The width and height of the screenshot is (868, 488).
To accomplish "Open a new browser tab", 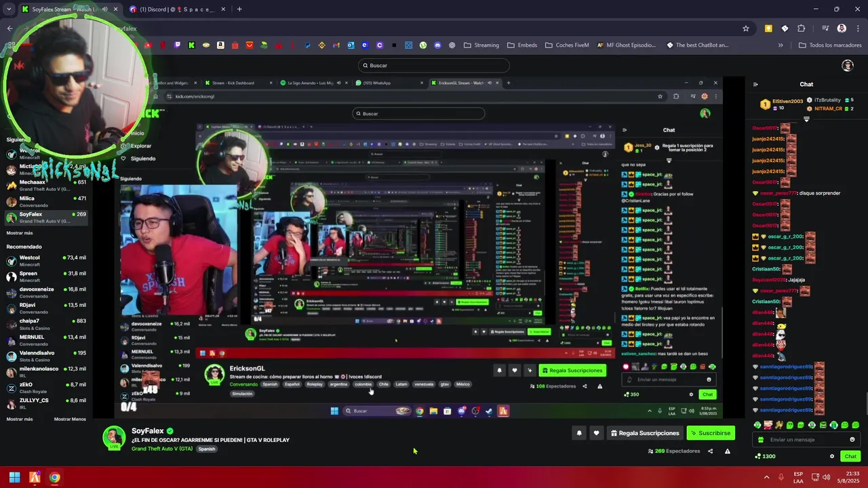I will tap(239, 9).
